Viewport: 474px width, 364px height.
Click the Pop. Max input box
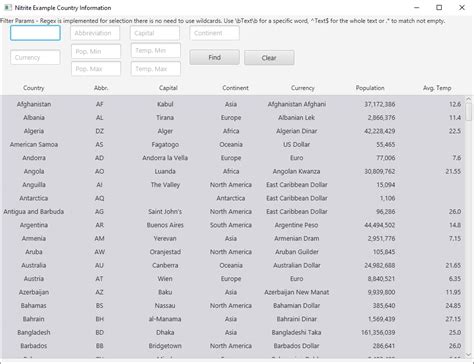pos(96,69)
